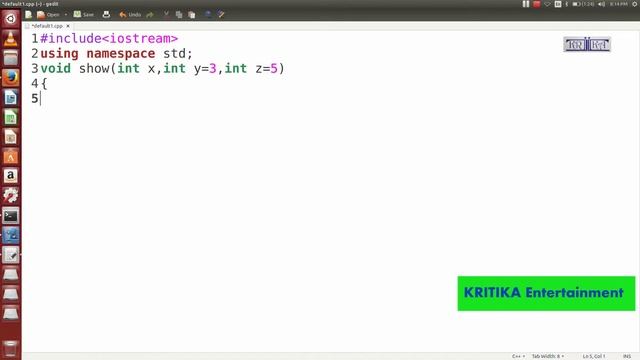
Task: Switch to gedit text editor dock icon
Action: (11, 255)
